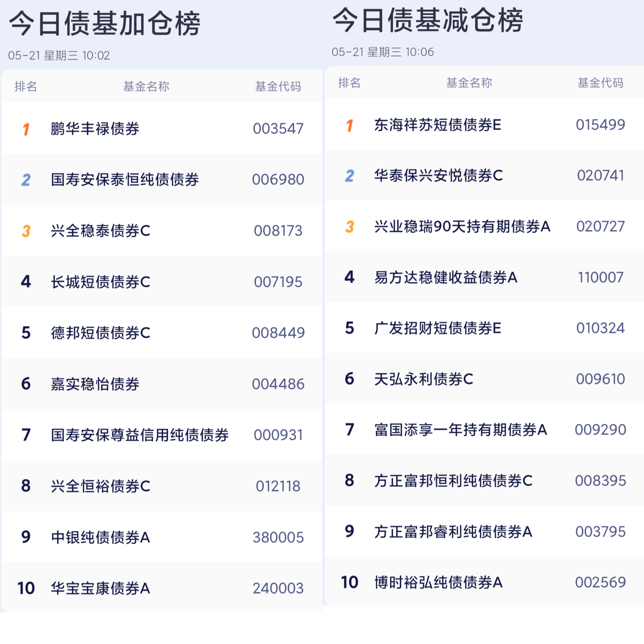The height and width of the screenshot is (644, 644).
Task: Click 排名 header in 加仓榜 table
Action: pyautogui.click(x=26, y=86)
